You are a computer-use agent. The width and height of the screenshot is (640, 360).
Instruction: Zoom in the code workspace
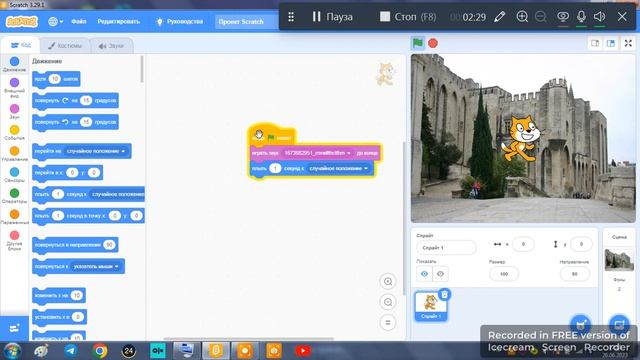(388, 281)
